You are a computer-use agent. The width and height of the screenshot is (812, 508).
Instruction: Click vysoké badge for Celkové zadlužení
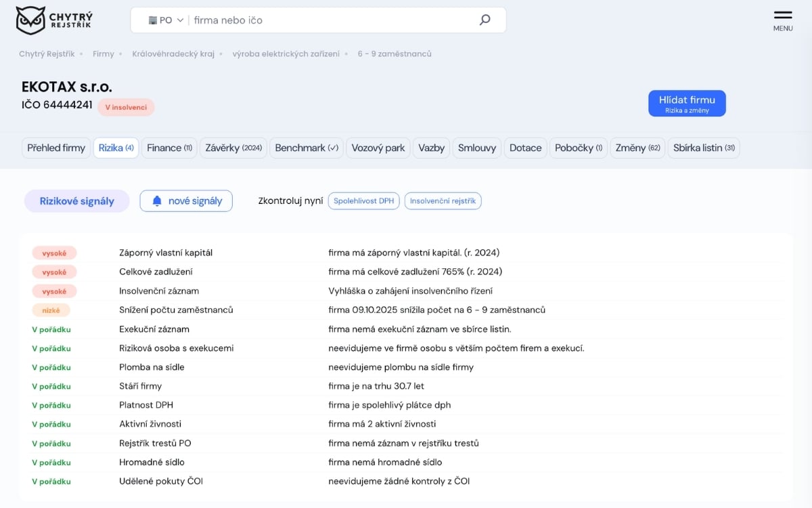pyautogui.click(x=54, y=272)
